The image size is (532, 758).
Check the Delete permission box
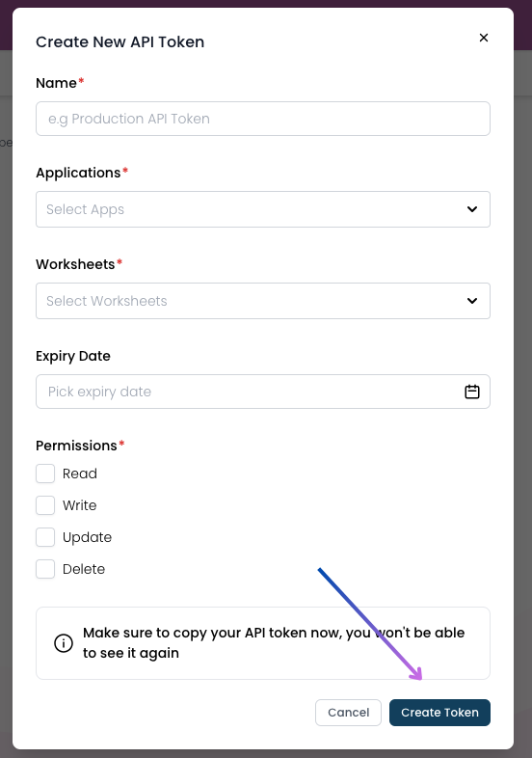tap(45, 570)
